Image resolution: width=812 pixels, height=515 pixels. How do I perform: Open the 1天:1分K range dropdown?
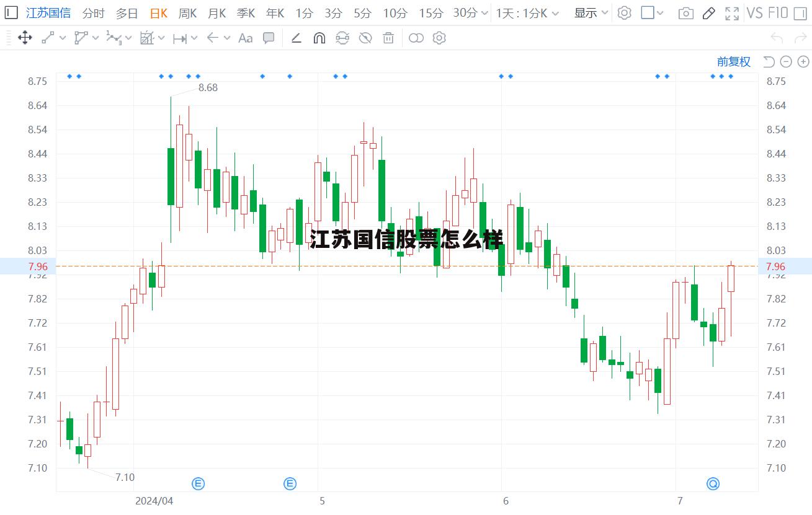click(527, 12)
